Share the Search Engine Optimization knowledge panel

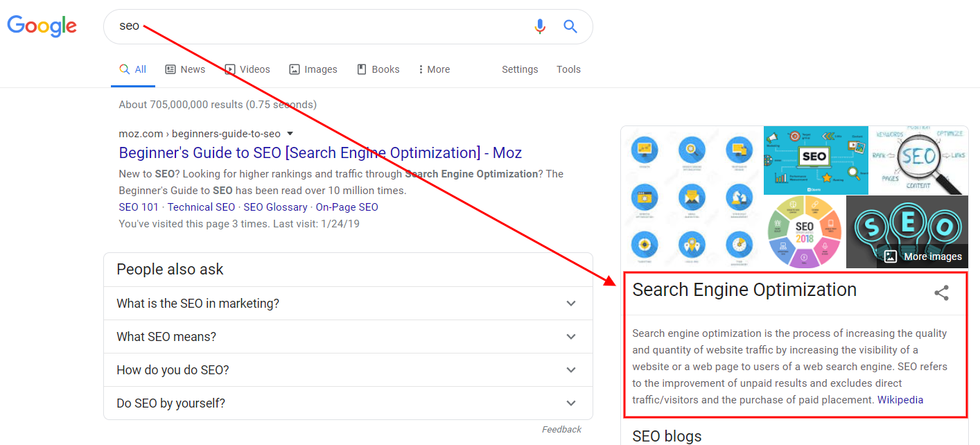[941, 293]
